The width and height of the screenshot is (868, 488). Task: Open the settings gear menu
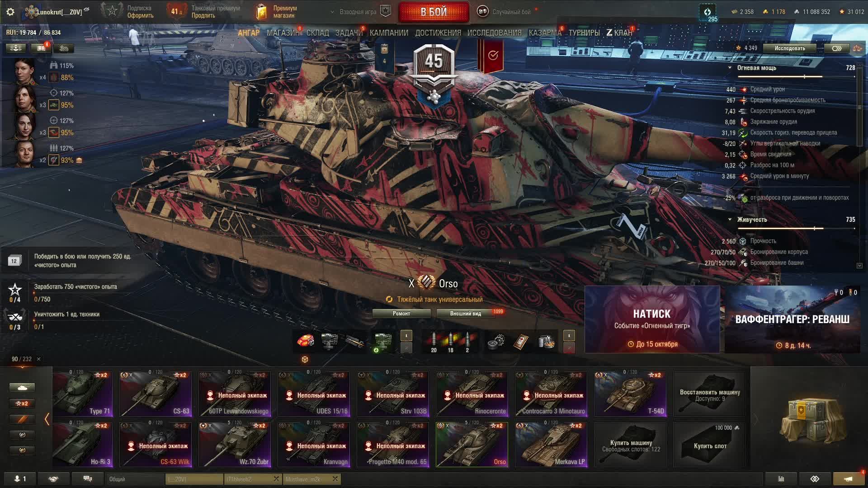pyautogui.click(x=10, y=12)
